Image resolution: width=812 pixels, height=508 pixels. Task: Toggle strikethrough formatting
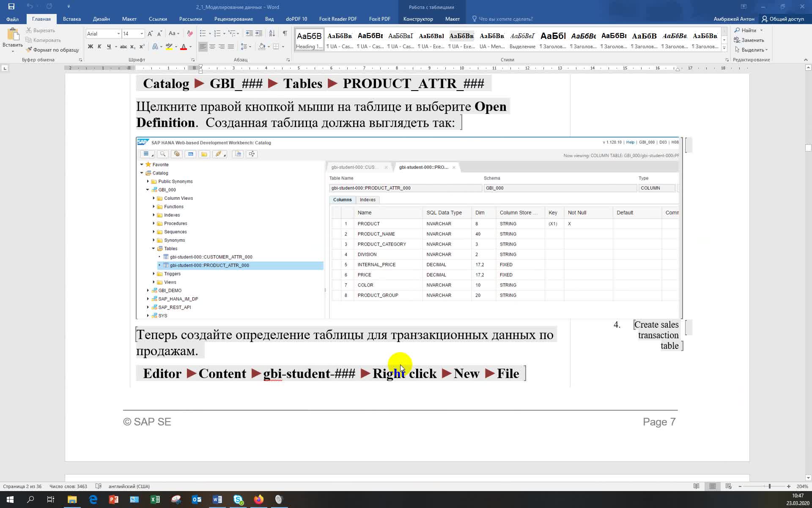point(123,47)
